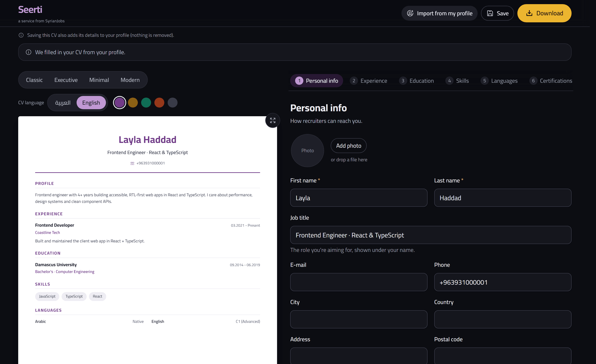
Task: Click the JavaScript skill chip in preview
Action: coord(47,297)
